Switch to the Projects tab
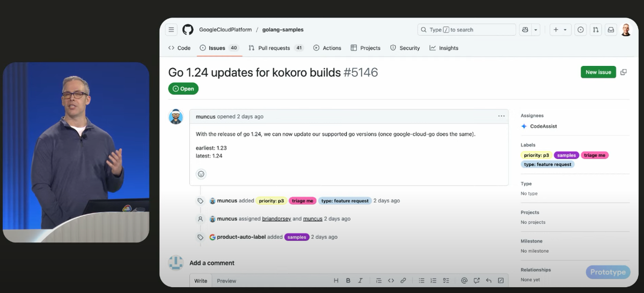The width and height of the screenshot is (644, 293). (x=365, y=48)
